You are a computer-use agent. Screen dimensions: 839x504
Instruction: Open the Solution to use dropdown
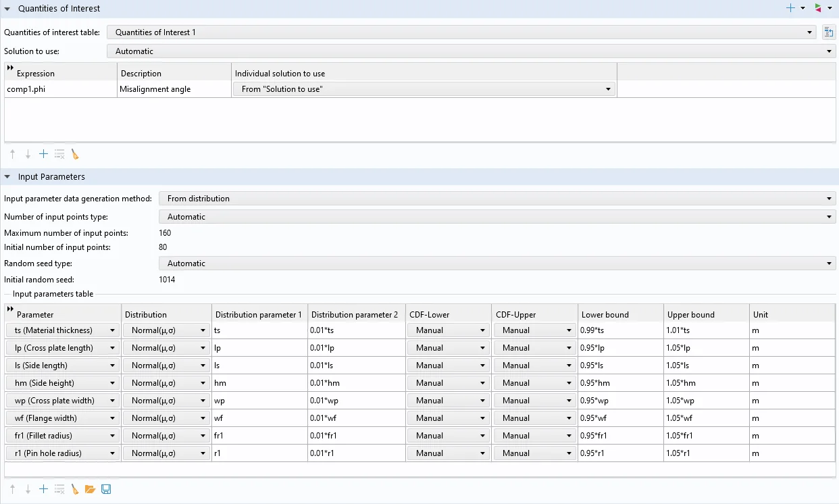(x=471, y=51)
